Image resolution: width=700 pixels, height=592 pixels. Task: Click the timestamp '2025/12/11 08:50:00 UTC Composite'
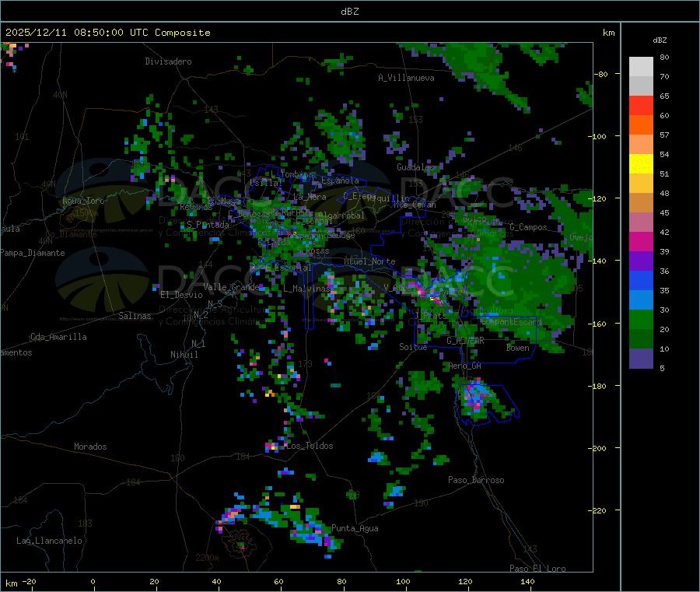tap(107, 33)
